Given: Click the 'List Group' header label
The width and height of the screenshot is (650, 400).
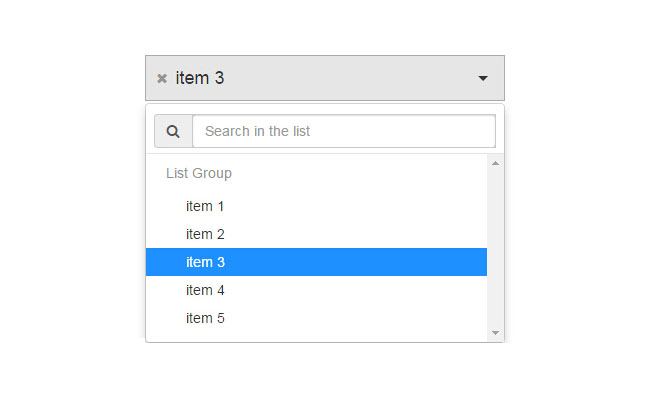Looking at the screenshot, I should coord(199,173).
